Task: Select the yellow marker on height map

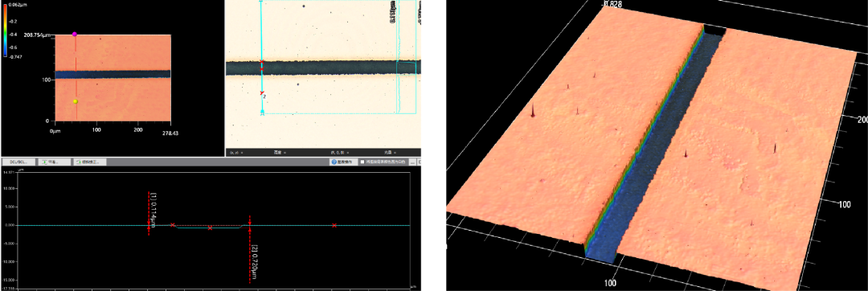Action: point(76,102)
